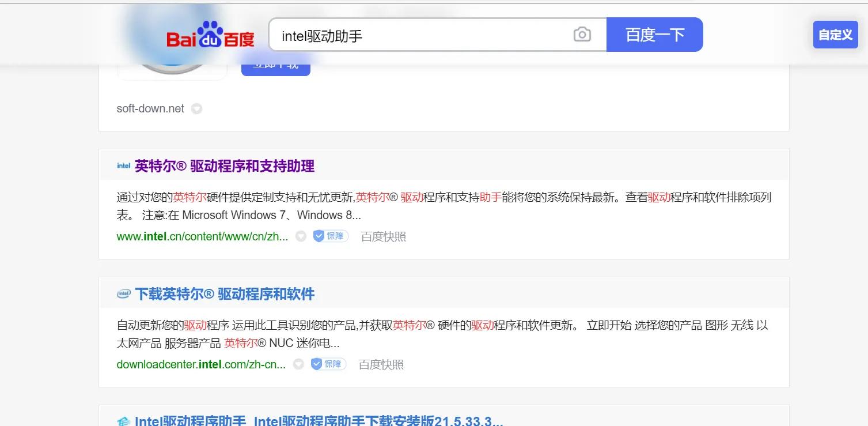
Task: Click the intel favicon beside 下载英特尔® 驱动程序和软件
Action: 123,294
